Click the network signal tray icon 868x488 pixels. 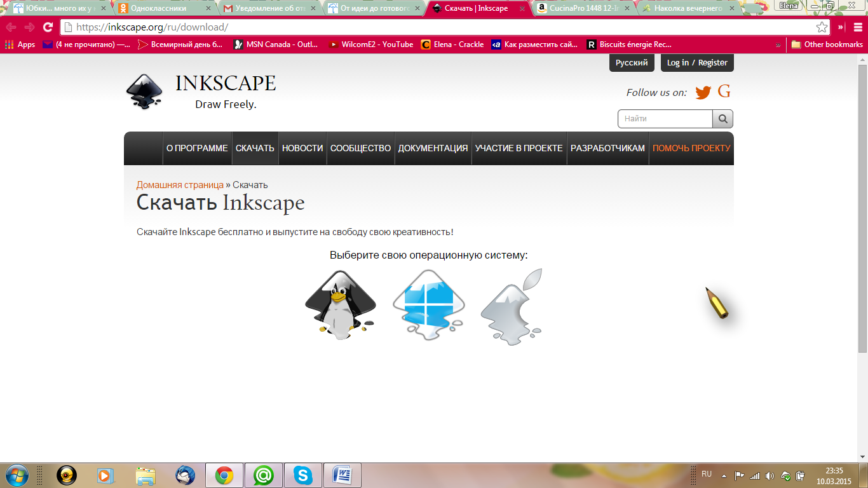(755, 475)
